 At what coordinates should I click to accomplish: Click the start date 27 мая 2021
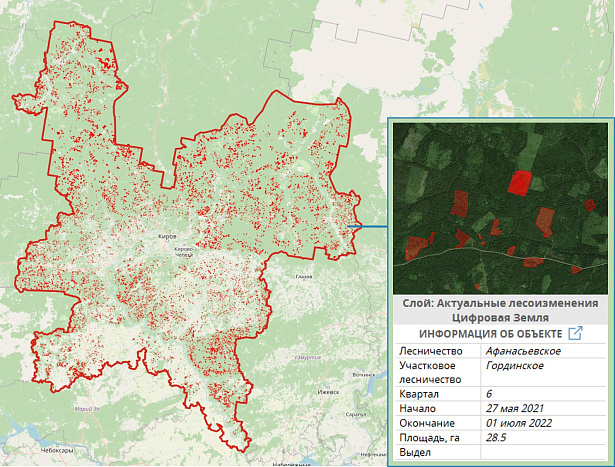coord(515,409)
